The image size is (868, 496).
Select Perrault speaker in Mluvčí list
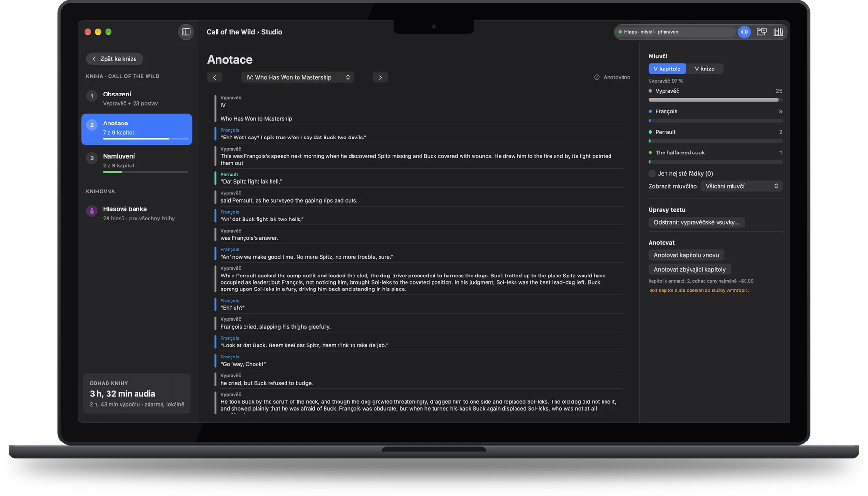coord(715,132)
